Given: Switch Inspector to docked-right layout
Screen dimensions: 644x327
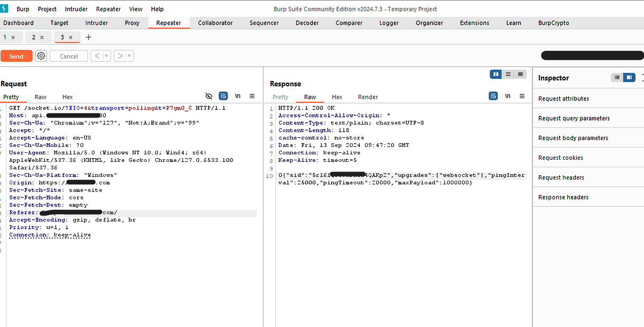Looking at the screenshot, I should tap(629, 77).
